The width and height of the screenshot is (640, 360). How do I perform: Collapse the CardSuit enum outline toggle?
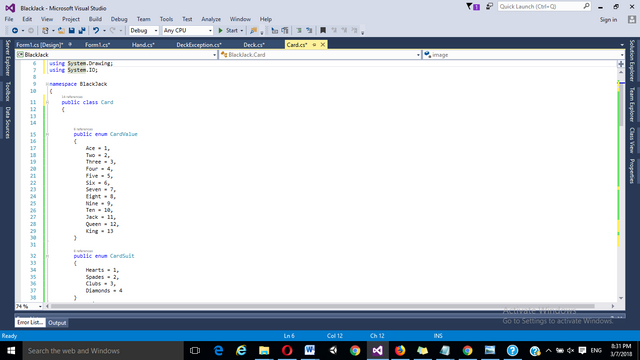click(x=47, y=256)
